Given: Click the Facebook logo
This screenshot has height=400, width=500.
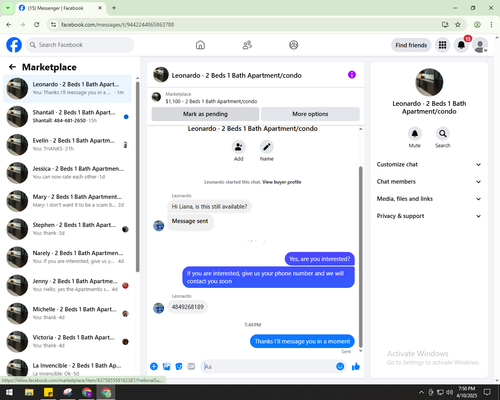Looking at the screenshot, I should click(x=14, y=45).
